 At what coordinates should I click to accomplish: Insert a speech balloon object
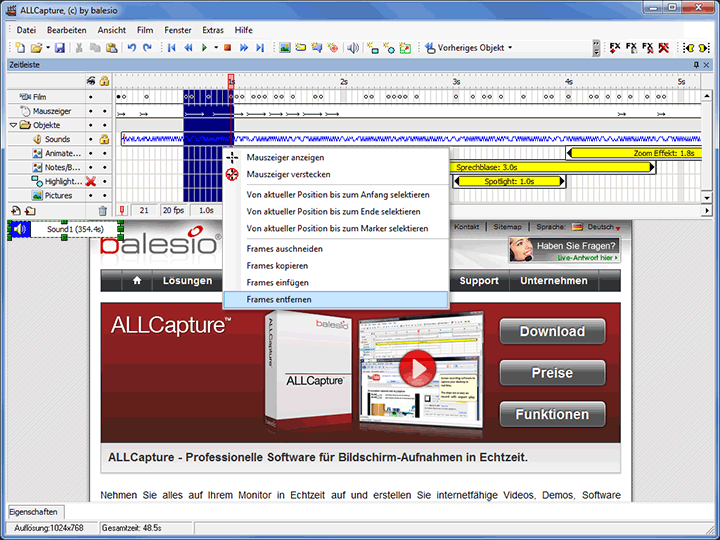point(317,48)
